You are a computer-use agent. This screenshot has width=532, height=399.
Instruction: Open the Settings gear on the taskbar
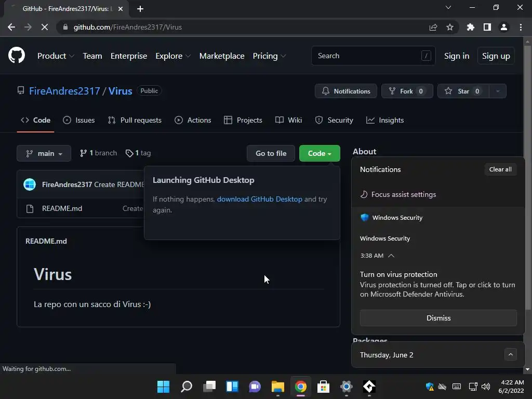point(347,387)
